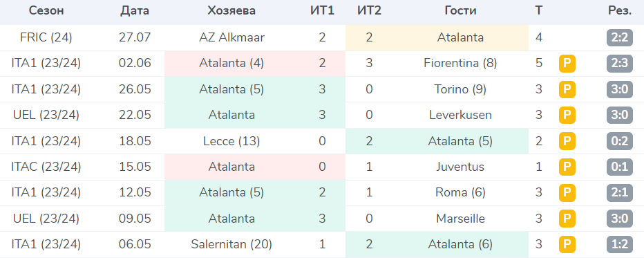The image size is (644, 258).
Task: Click the P icon in Salernitan row
Action: [567, 244]
